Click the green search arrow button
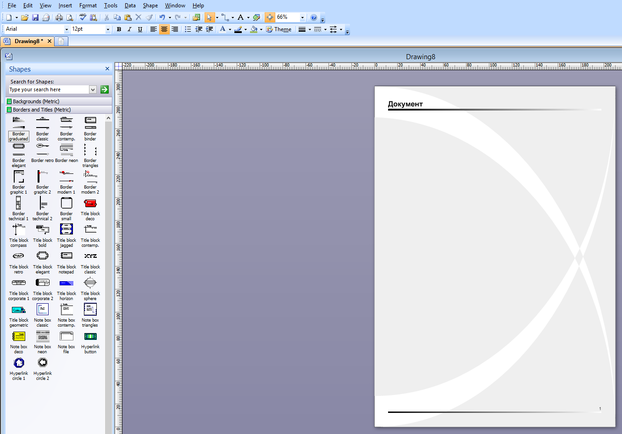622x434 pixels. coord(104,89)
